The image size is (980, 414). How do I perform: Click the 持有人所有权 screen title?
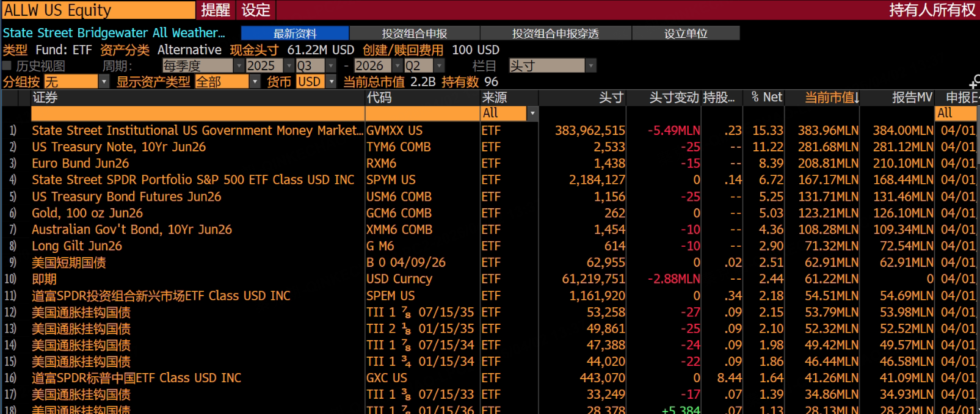(932, 10)
